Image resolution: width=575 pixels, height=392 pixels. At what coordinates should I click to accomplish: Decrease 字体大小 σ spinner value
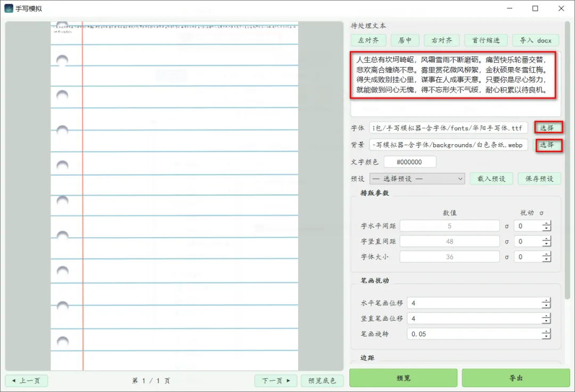tap(546, 260)
